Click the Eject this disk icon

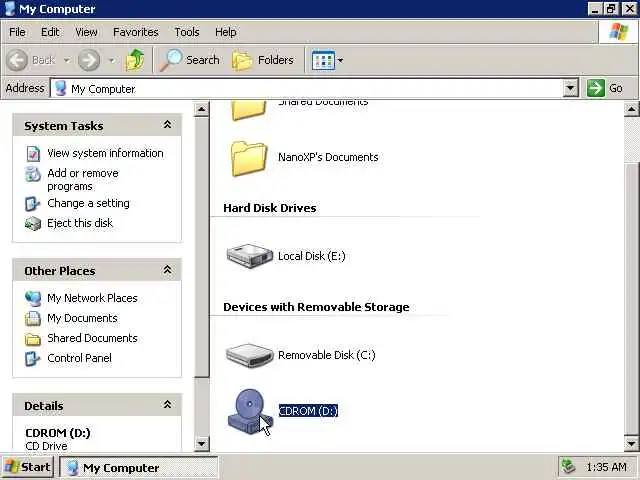point(33,224)
